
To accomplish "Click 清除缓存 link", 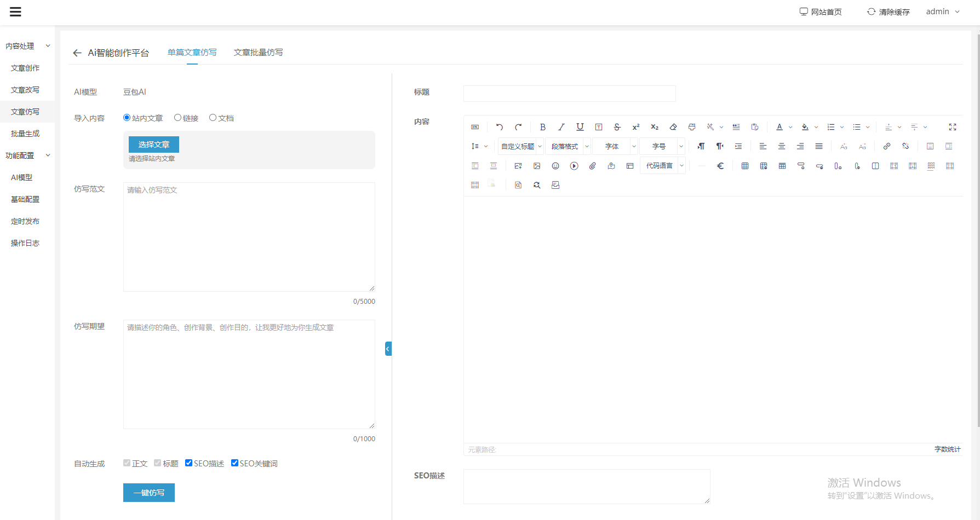I will (889, 11).
